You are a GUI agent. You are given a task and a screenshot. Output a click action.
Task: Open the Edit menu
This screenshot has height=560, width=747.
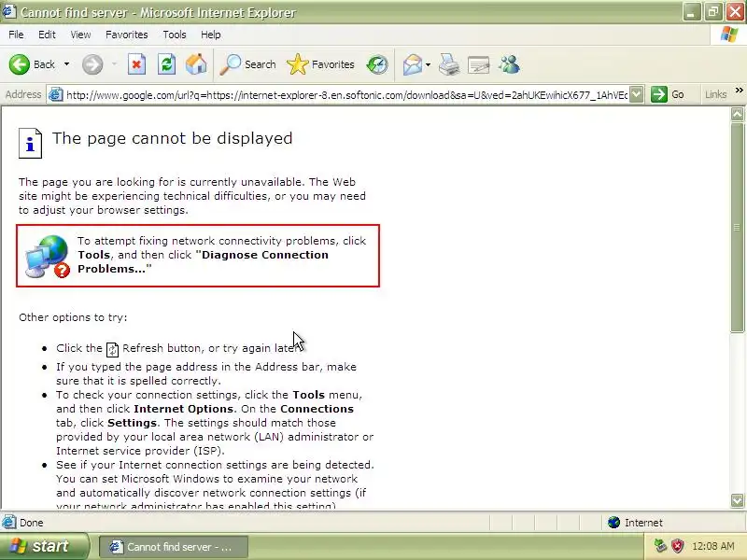coord(47,35)
